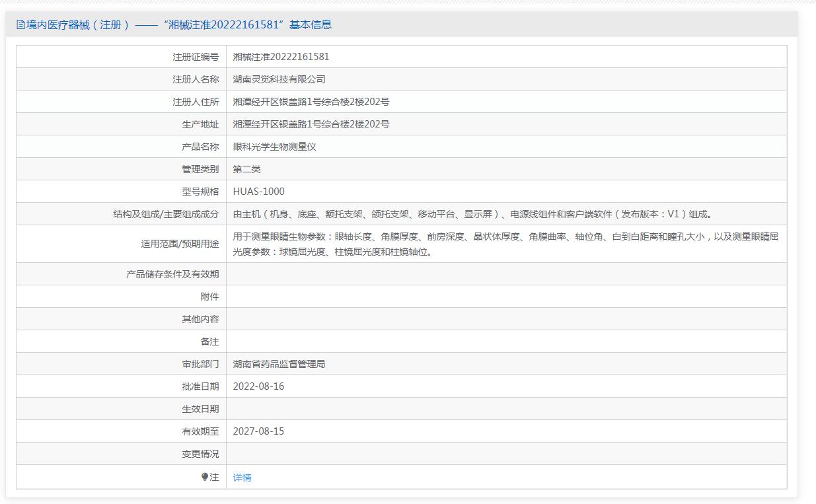Open the 详情 link
The width and height of the screenshot is (816, 504).
[x=242, y=478]
